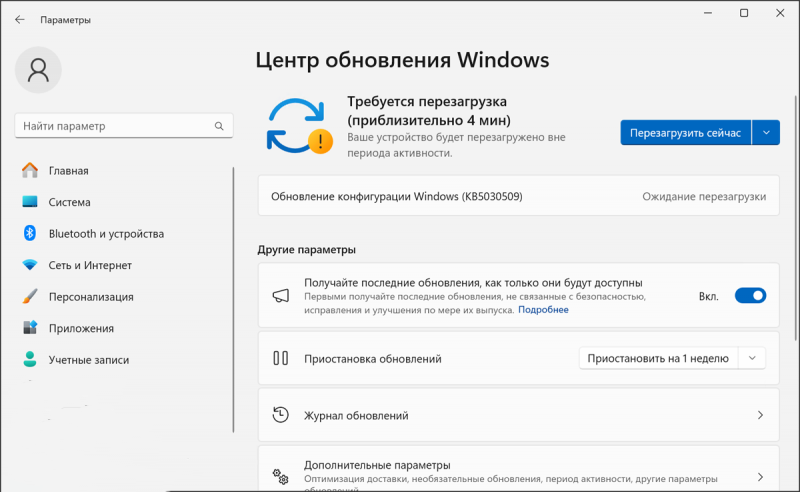Expand the pause duration dropdown chevron

click(752, 358)
